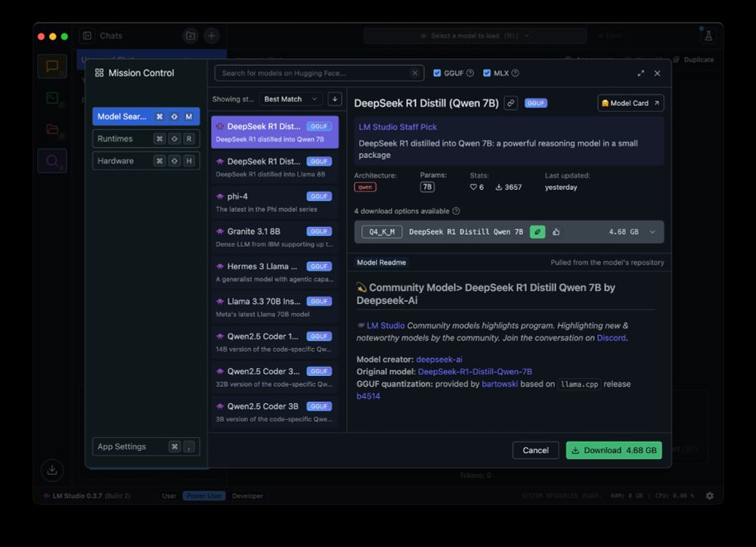Screen dimensions: 756x547
Task: Select the Runtimes tab
Action: click(x=146, y=139)
